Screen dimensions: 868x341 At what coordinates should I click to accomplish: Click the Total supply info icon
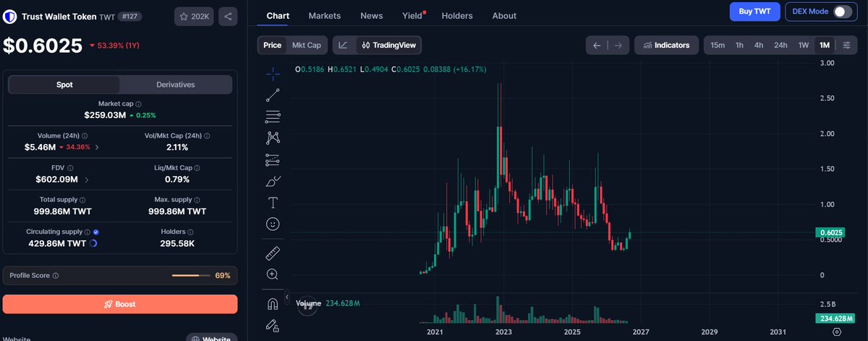pyautogui.click(x=82, y=200)
